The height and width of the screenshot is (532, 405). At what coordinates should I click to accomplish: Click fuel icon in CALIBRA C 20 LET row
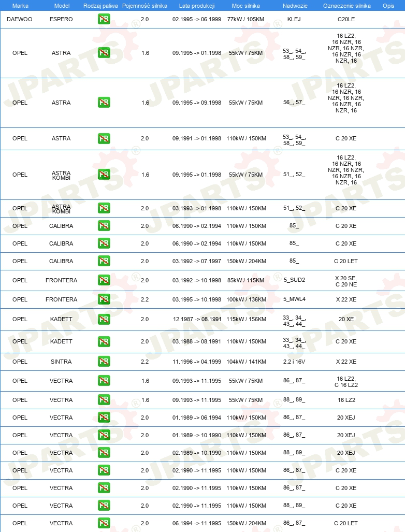[104, 261]
